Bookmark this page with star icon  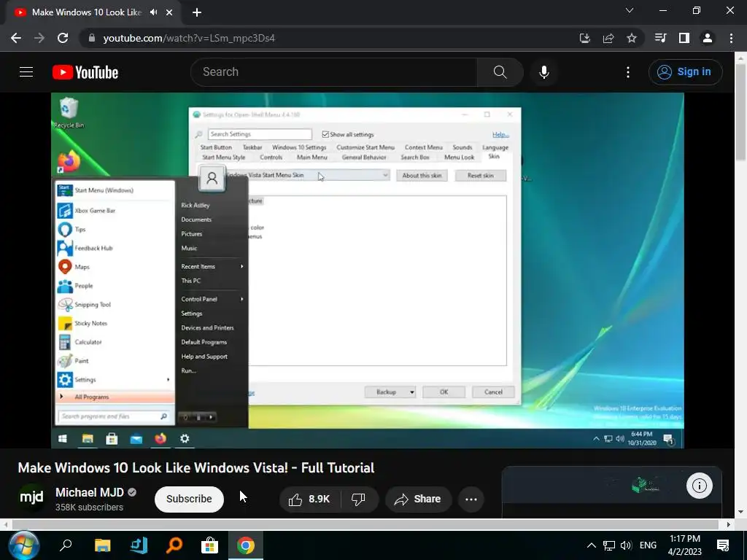coord(632,38)
